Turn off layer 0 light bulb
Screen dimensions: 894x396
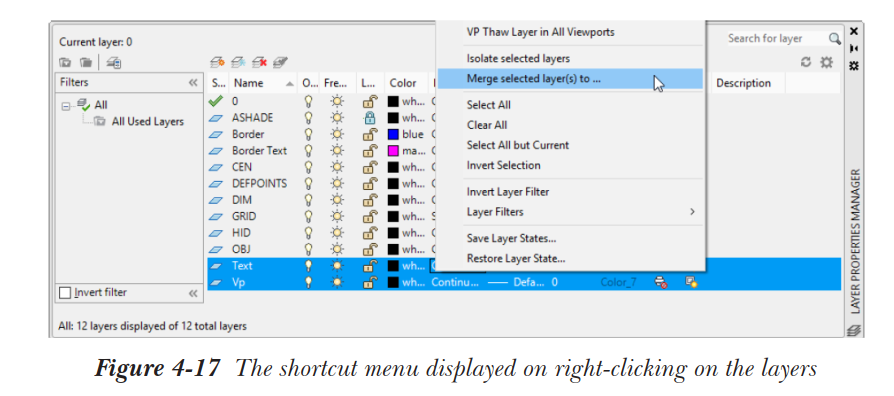[308, 101]
